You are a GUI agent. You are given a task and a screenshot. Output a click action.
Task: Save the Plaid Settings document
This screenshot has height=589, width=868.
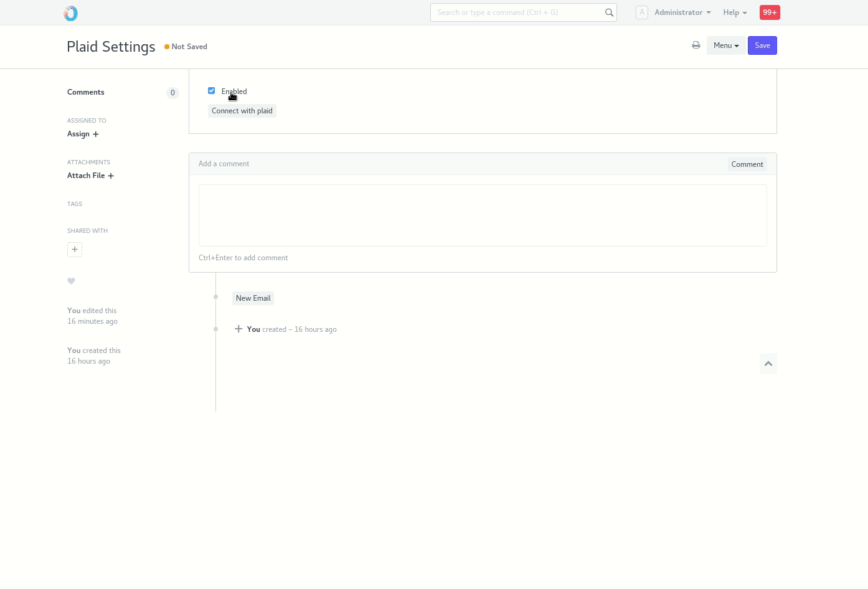pos(762,45)
